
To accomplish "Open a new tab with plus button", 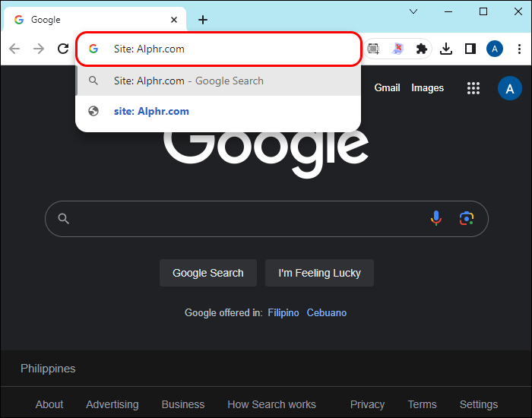I will (x=203, y=20).
